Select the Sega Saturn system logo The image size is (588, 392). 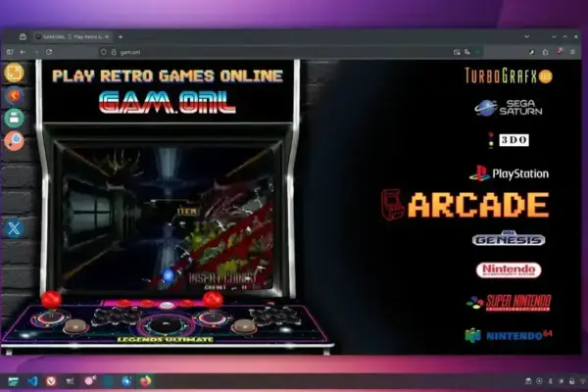(x=509, y=108)
